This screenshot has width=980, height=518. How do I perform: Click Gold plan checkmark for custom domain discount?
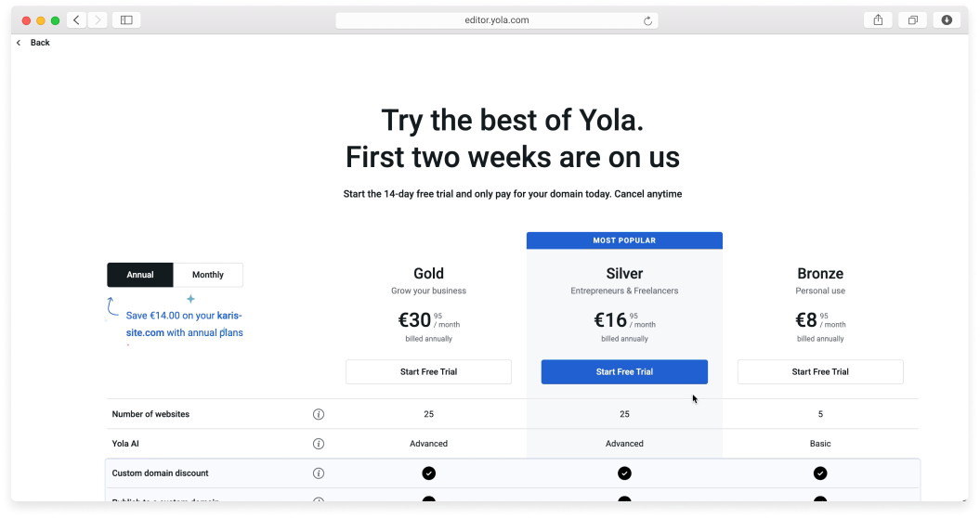pos(428,473)
